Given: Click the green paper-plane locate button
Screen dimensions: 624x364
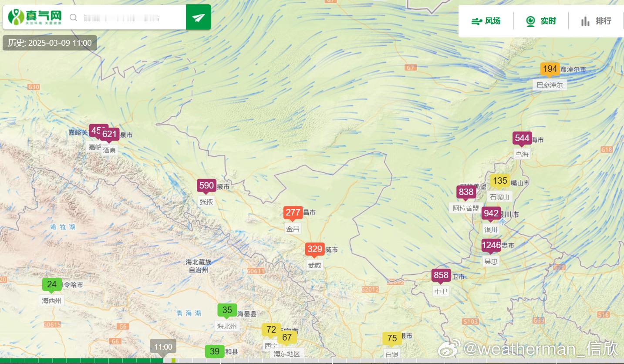Looking at the screenshot, I should click(x=199, y=17).
